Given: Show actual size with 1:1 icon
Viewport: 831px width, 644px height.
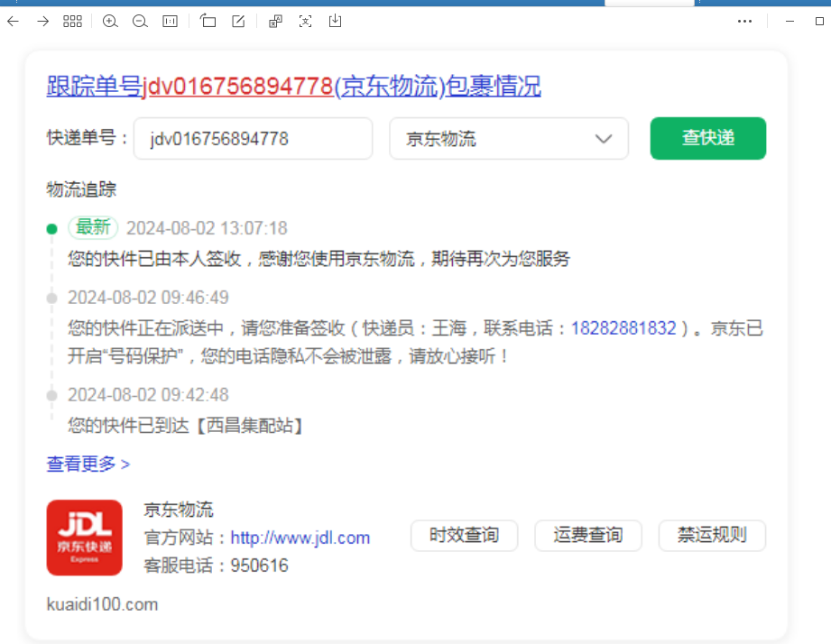Looking at the screenshot, I should (171, 21).
